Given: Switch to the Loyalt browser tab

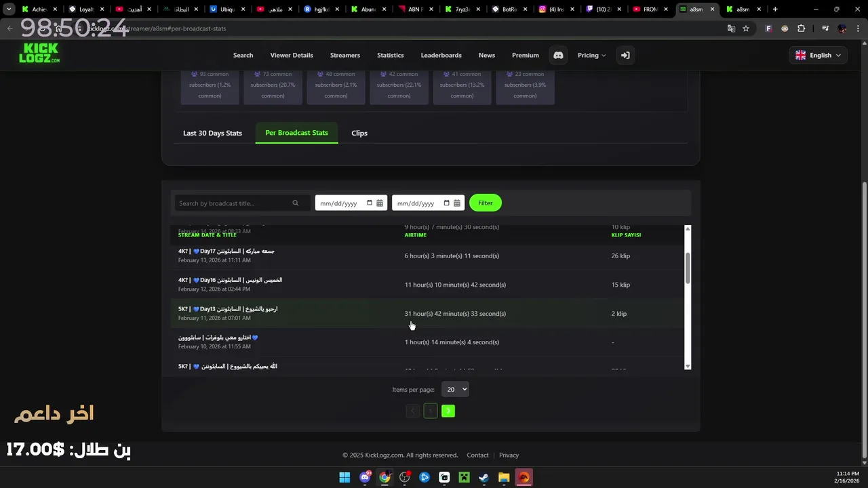Looking at the screenshot, I should pos(85,9).
